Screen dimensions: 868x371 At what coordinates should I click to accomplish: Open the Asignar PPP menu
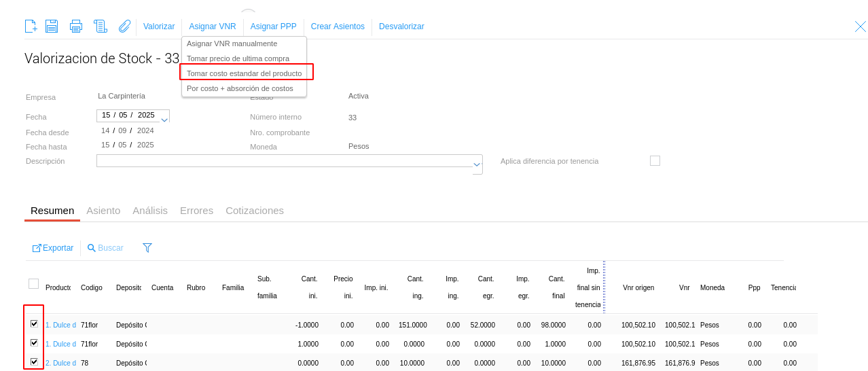pyautogui.click(x=273, y=26)
